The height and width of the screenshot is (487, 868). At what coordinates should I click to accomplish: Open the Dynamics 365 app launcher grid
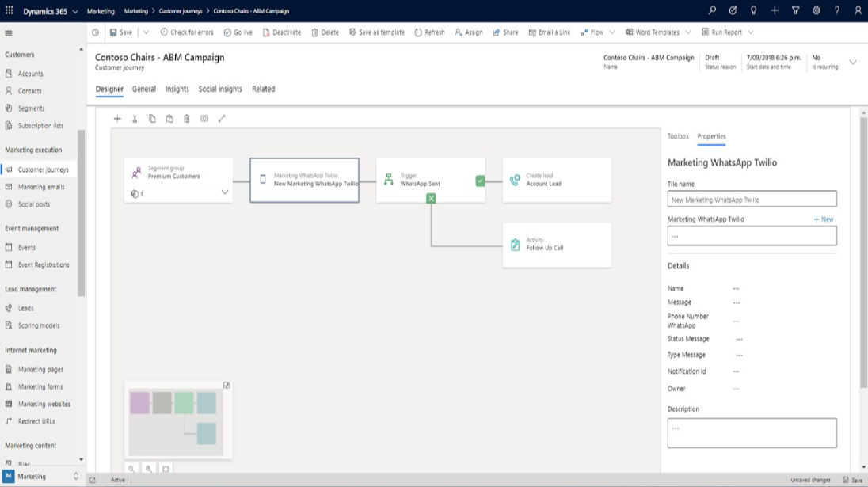pyautogui.click(x=10, y=10)
